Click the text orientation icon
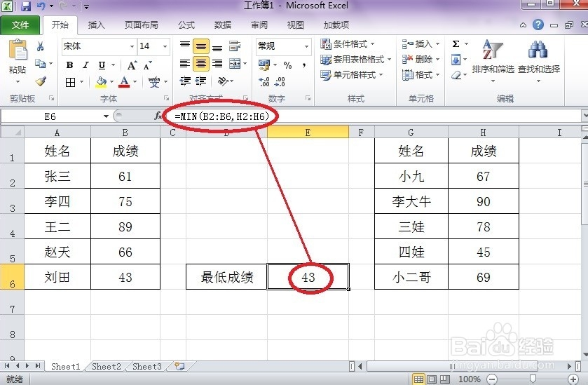The height and width of the screenshot is (385, 588). (x=223, y=81)
